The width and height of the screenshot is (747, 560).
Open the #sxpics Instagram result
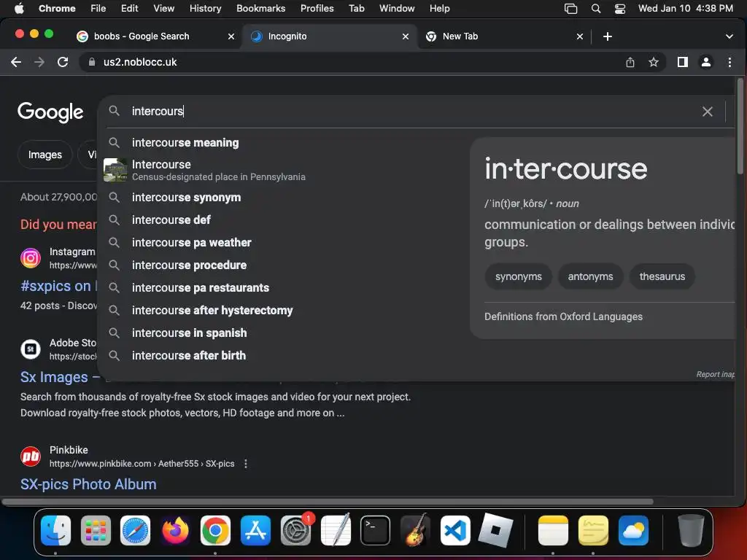point(58,286)
